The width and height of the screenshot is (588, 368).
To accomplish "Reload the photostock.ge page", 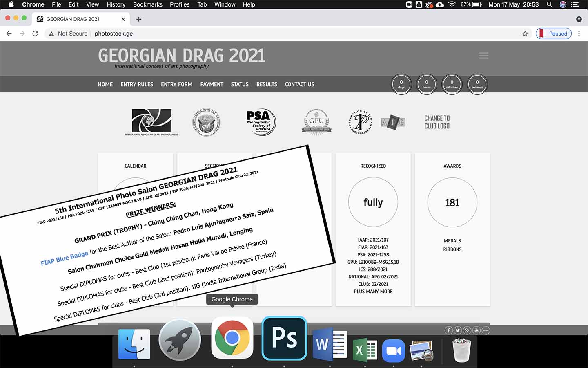I will (x=35, y=34).
